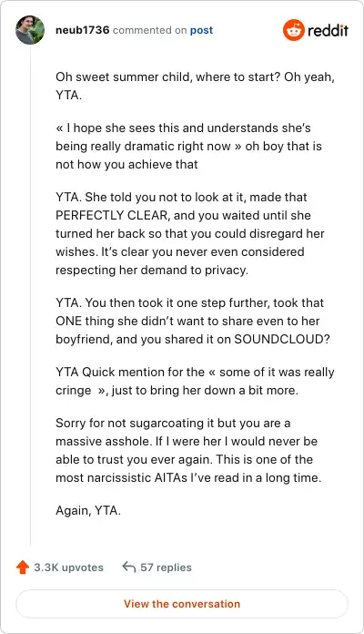Click the reddit wordmark text
The height and width of the screenshot is (634, 364).
coord(328,30)
